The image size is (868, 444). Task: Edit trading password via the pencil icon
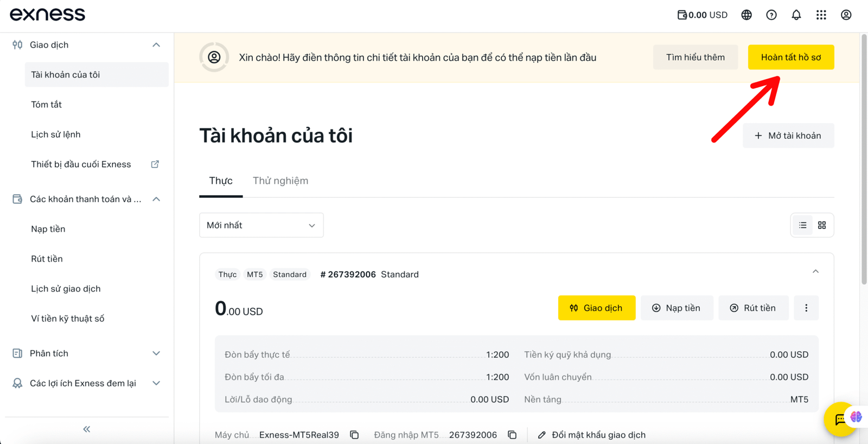[x=541, y=434]
